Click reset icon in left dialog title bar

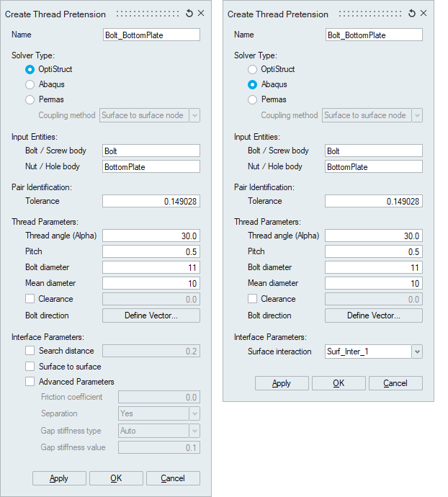tap(189, 14)
